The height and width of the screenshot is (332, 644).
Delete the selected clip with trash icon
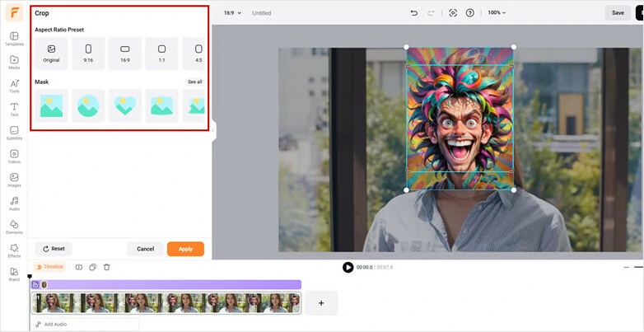click(107, 267)
